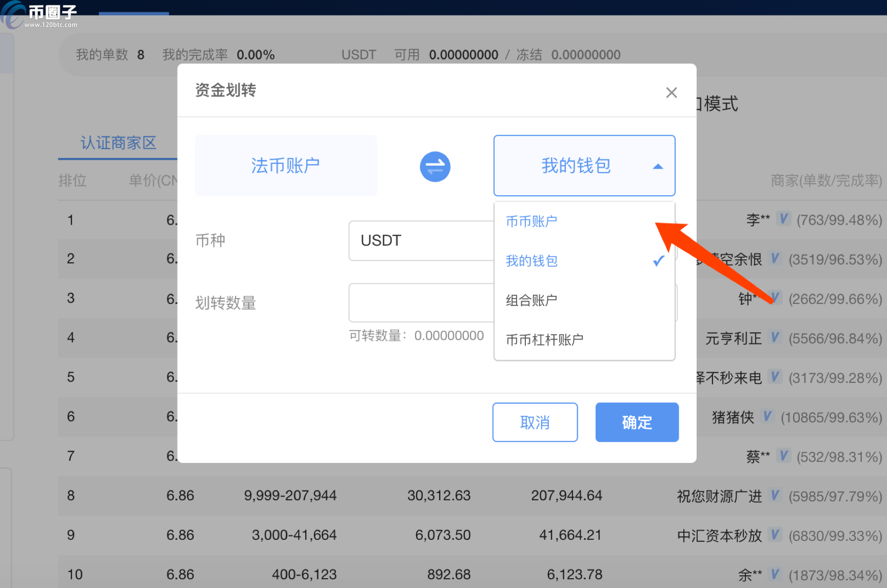Click the 3,000-41,664 limit cell

coord(294,535)
